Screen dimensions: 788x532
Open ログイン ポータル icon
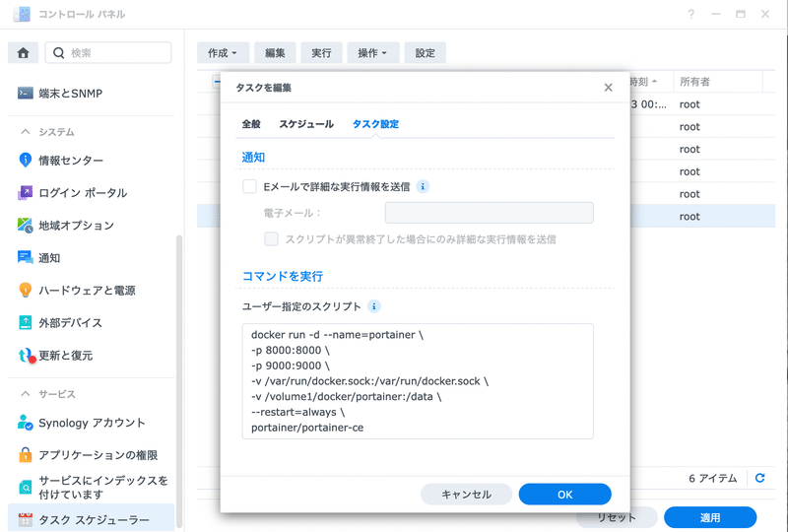26,192
